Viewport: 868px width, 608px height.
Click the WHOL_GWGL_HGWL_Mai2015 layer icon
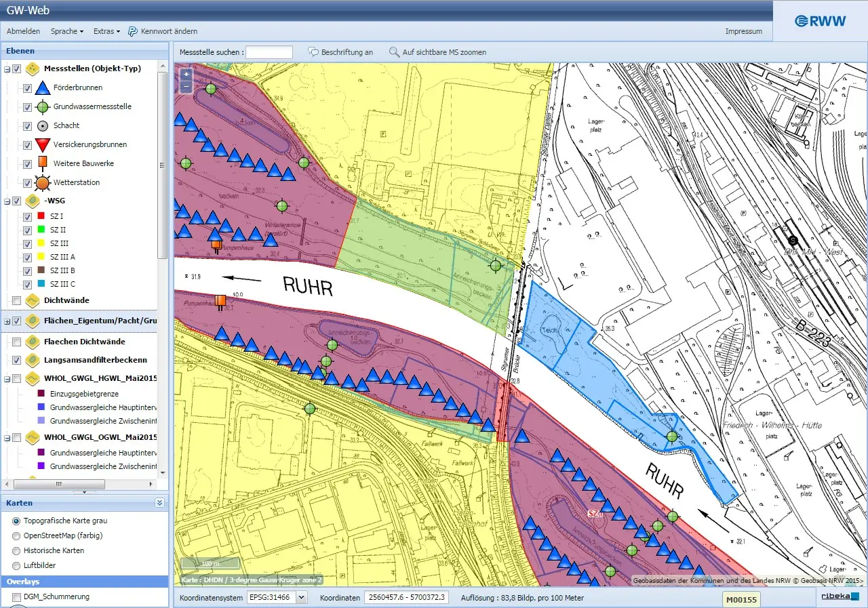[x=32, y=378]
